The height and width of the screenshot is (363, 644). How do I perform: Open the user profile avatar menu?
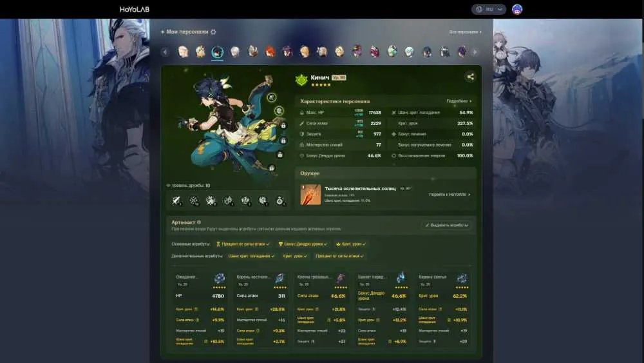[517, 10]
